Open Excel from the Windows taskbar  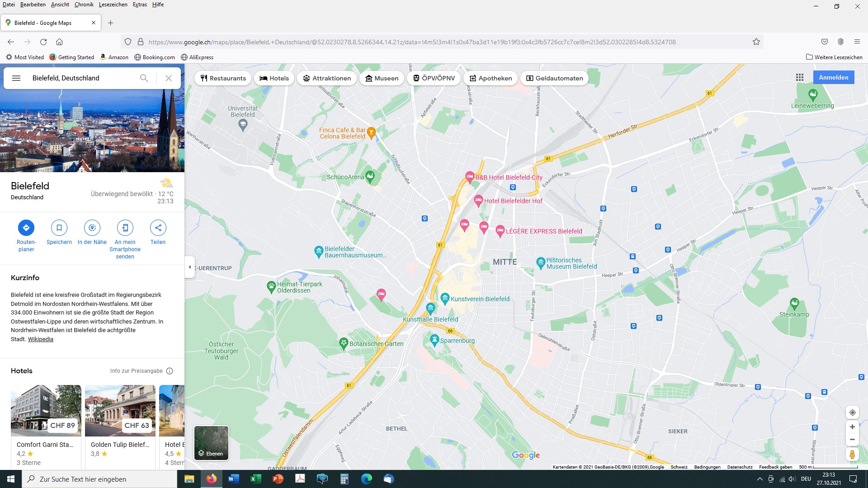[x=256, y=479]
